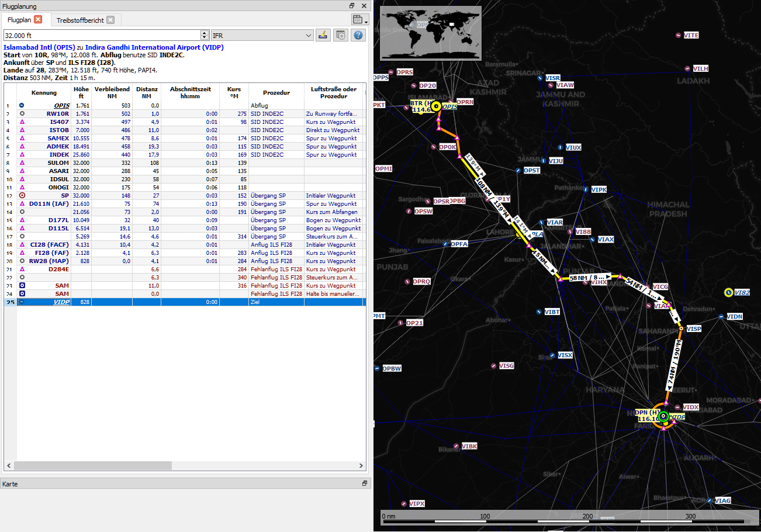The height and width of the screenshot is (532, 761).
Task: Click the DPN VOR label near Delhi
Action: click(648, 416)
